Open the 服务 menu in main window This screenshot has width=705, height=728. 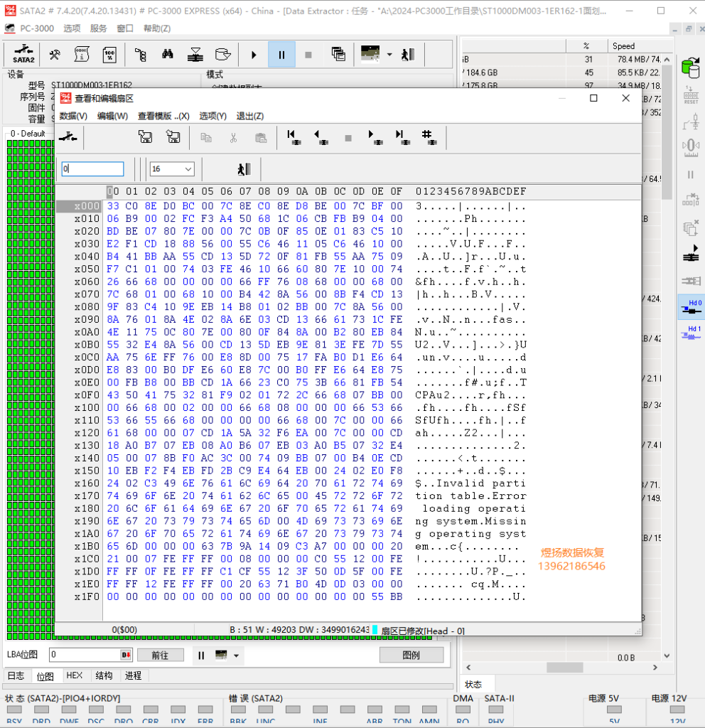pos(98,28)
